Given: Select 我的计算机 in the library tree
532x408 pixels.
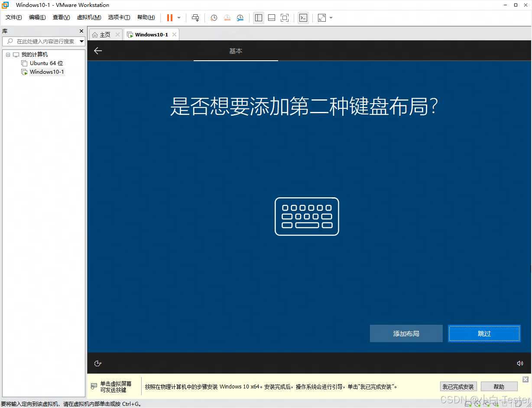Looking at the screenshot, I should pos(35,55).
